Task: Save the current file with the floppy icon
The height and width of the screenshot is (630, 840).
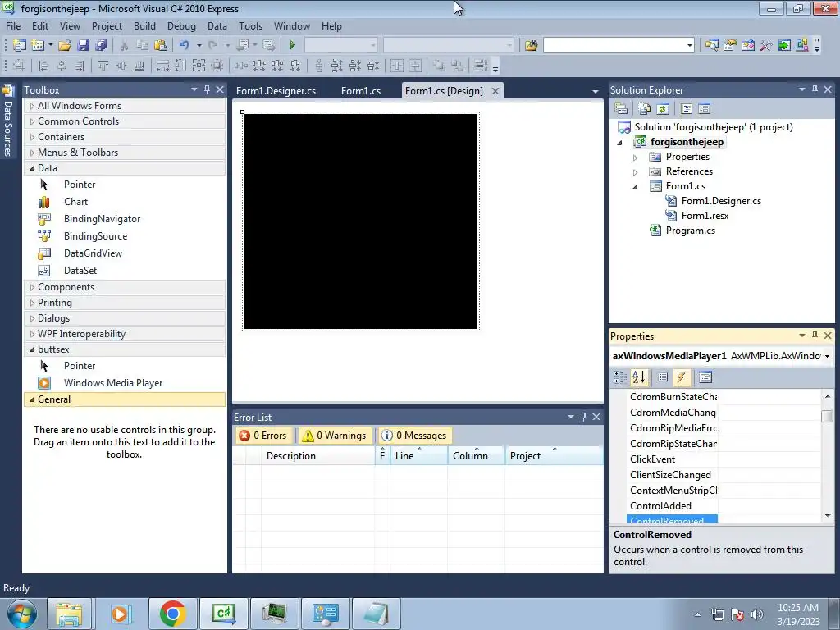Action: coord(83,45)
